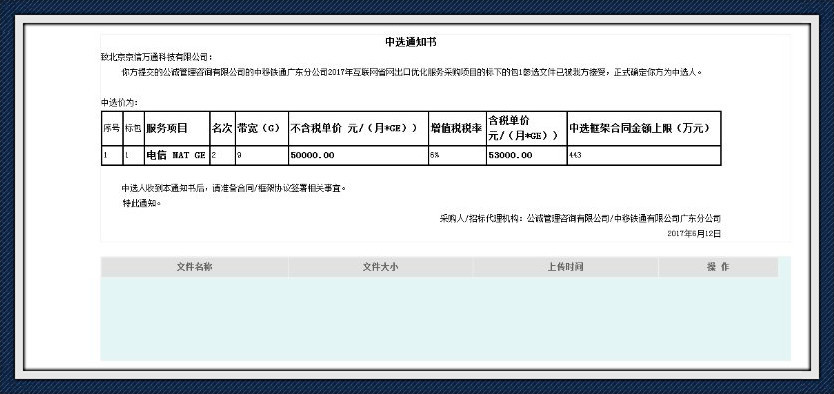
Task: Click the value under 标包 column
Action: click(134, 155)
